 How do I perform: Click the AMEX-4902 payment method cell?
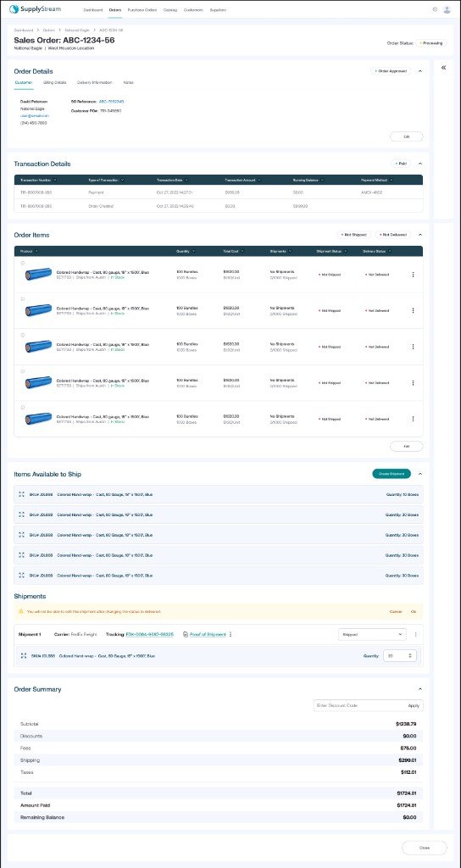tap(371, 192)
